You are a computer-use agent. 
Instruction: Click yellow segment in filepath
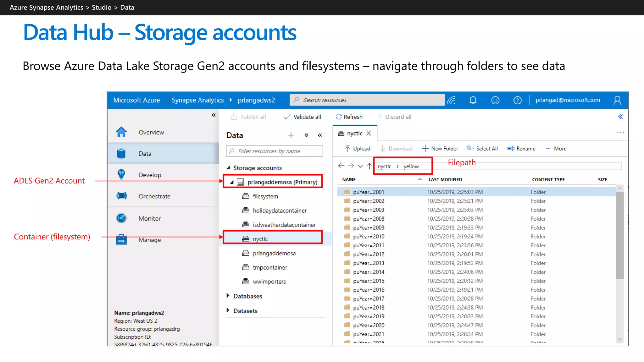click(x=411, y=166)
